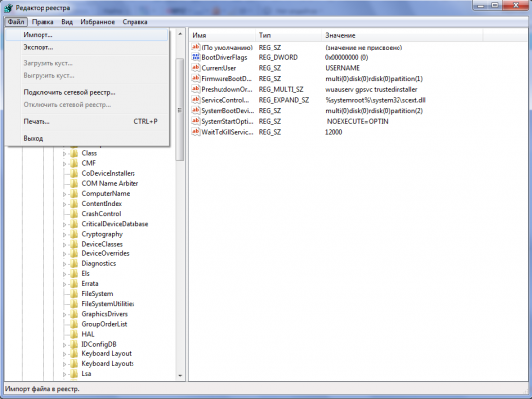Click the HAL folder icon
Viewport: 532px width, 399px height.
point(74,334)
